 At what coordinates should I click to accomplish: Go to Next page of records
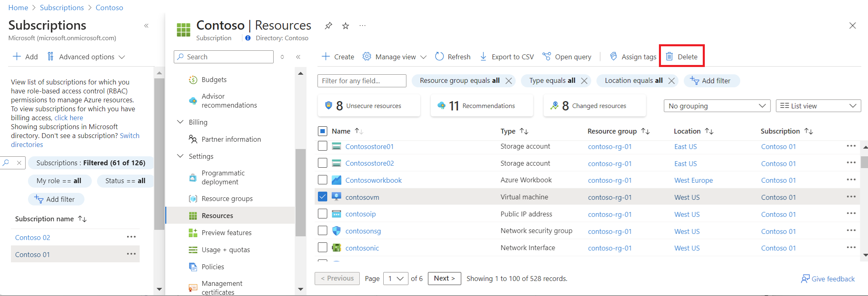pyautogui.click(x=444, y=279)
